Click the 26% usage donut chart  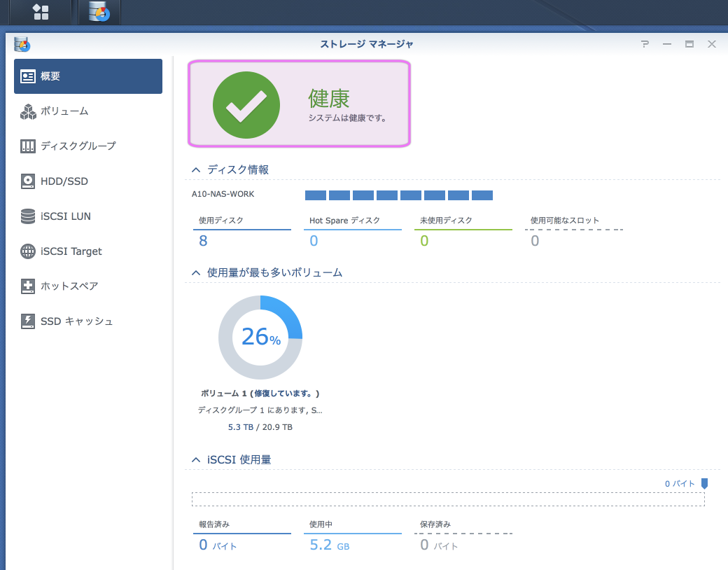click(260, 338)
